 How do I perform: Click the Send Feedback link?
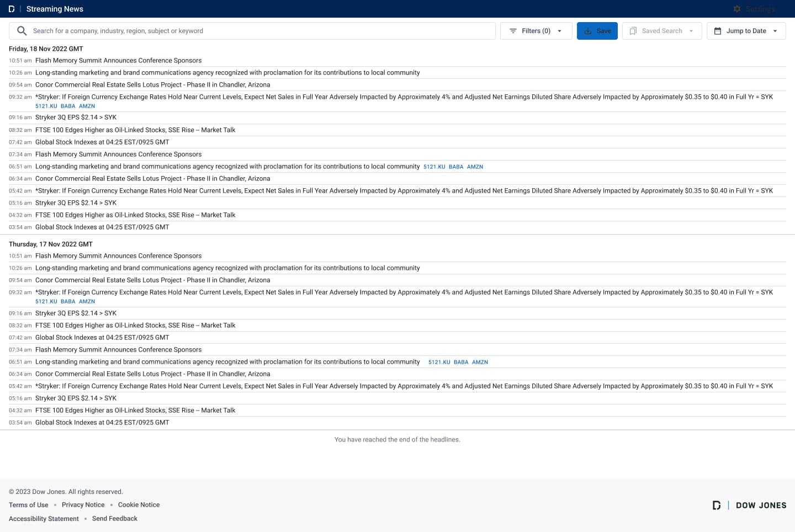click(x=115, y=519)
